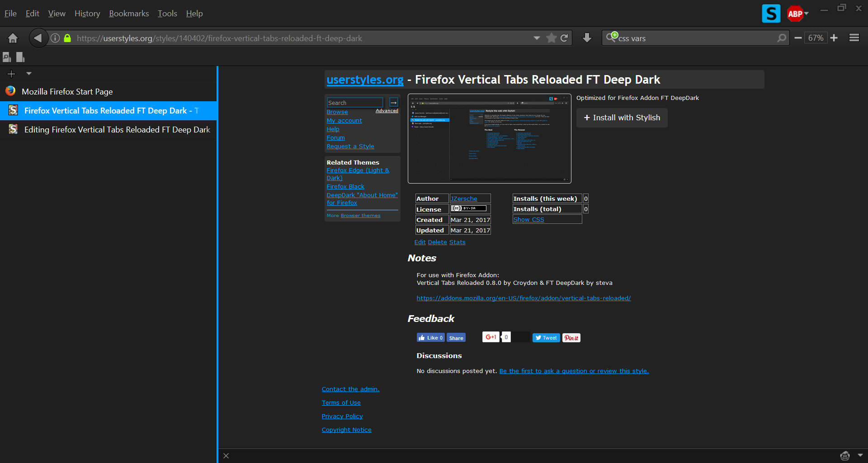Open a new tab with plus icon
The width and height of the screenshot is (868, 463).
click(x=11, y=74)
